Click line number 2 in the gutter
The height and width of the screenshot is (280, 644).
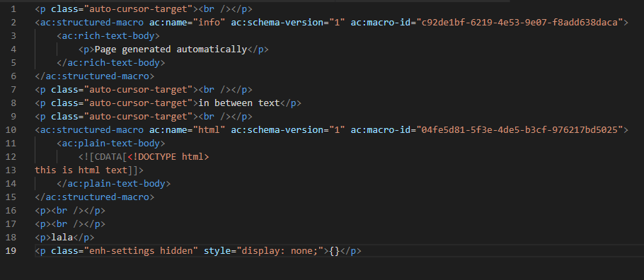coord(14,23)
